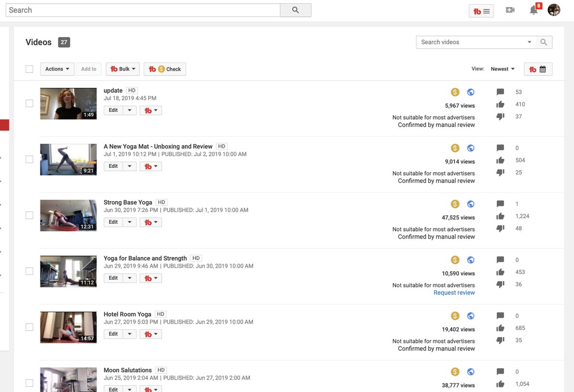Click Edit button for update video
Viewport: 574px width, 392px height.
click(113, 110)
